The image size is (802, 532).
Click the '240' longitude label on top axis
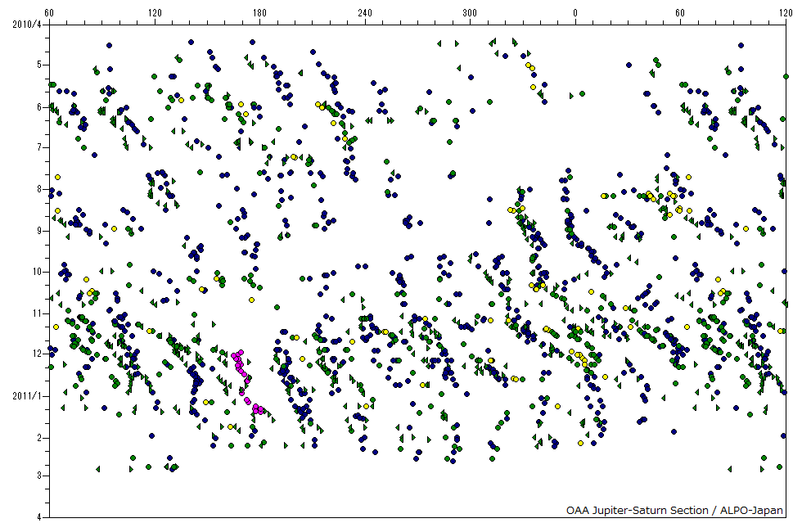coord(365,13)
